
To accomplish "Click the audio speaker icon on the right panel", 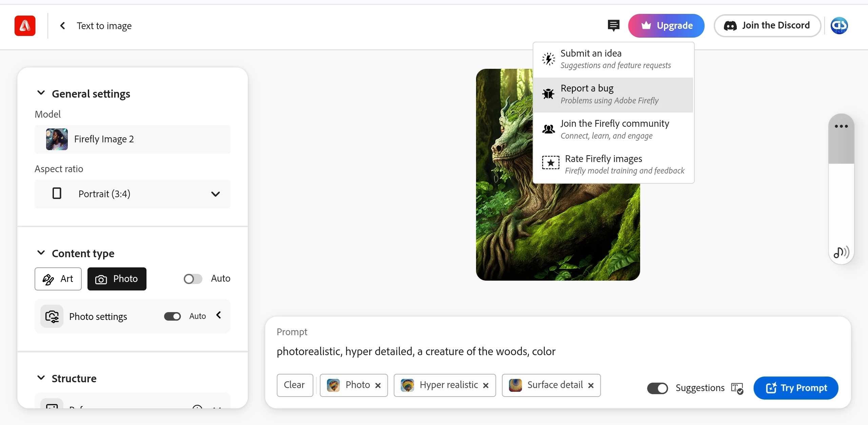I will pos(841,252).
